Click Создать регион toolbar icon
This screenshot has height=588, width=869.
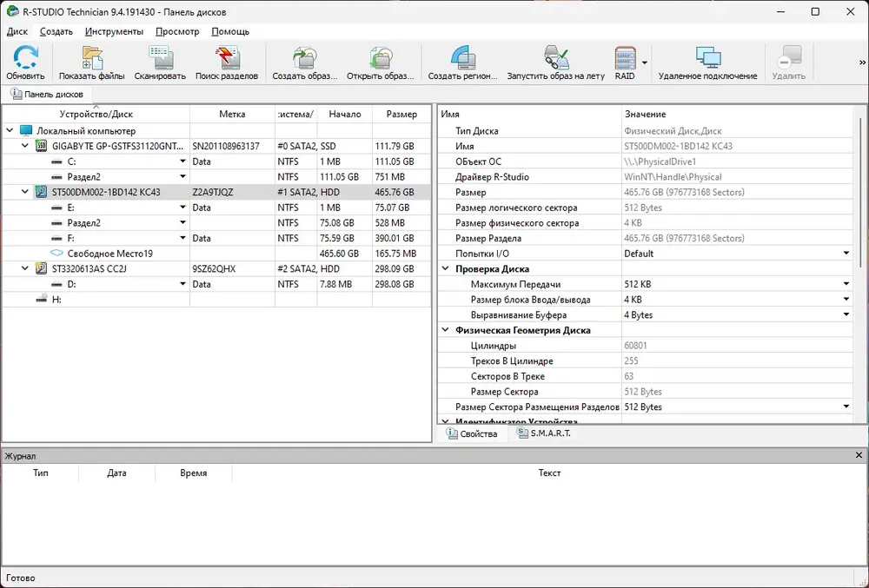point(463,57)
